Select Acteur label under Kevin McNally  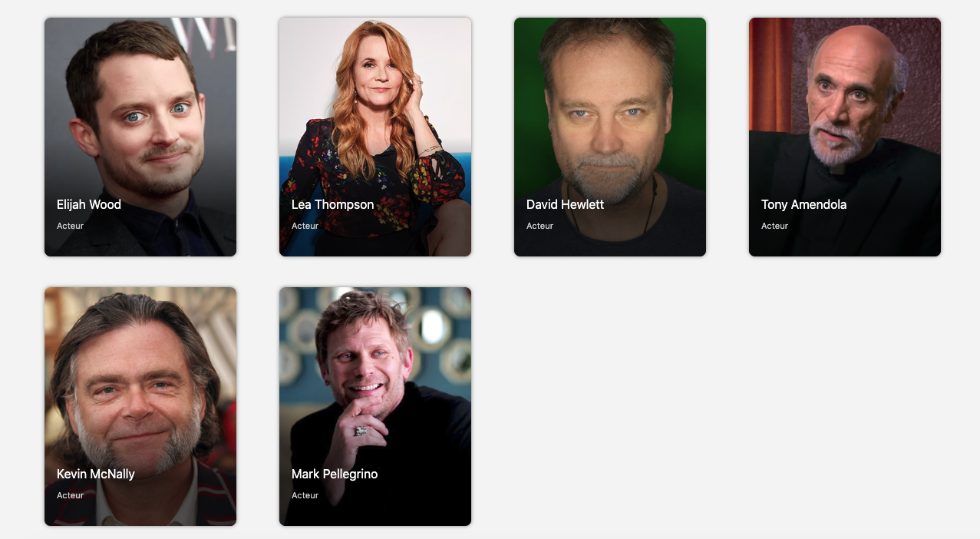tap(70, 495)
